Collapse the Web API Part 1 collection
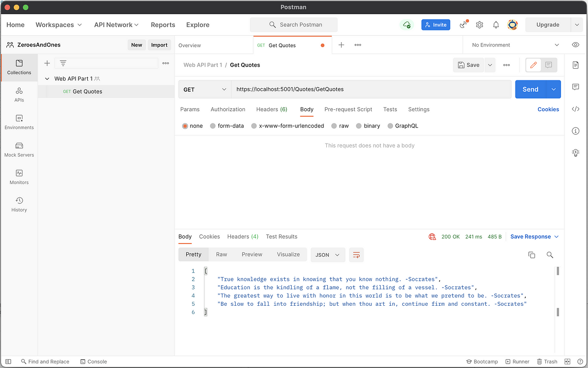 pyautogui.click(x=47, y=78)
